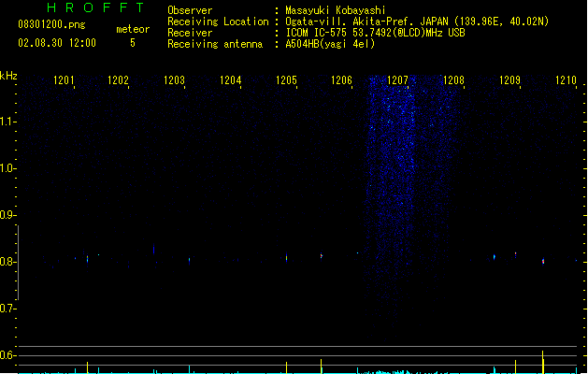Click the meteor label
Viewport: 588px width, 374px height.
point(133,29)
